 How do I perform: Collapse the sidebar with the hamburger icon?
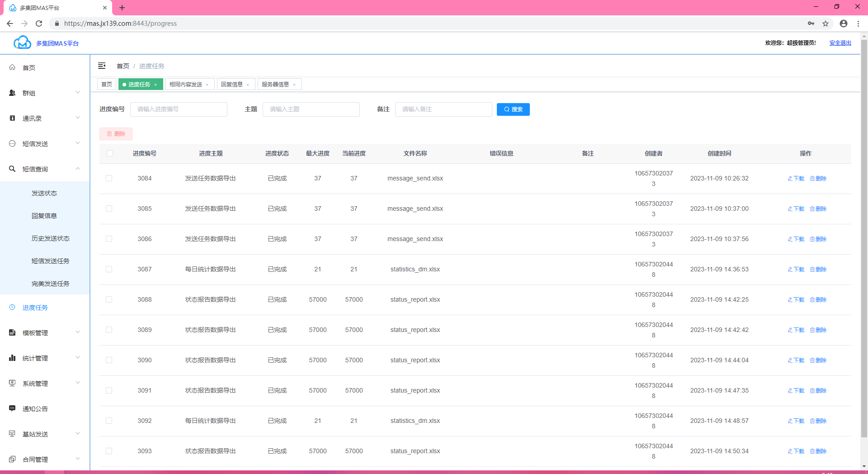click(x=102, y=66)
